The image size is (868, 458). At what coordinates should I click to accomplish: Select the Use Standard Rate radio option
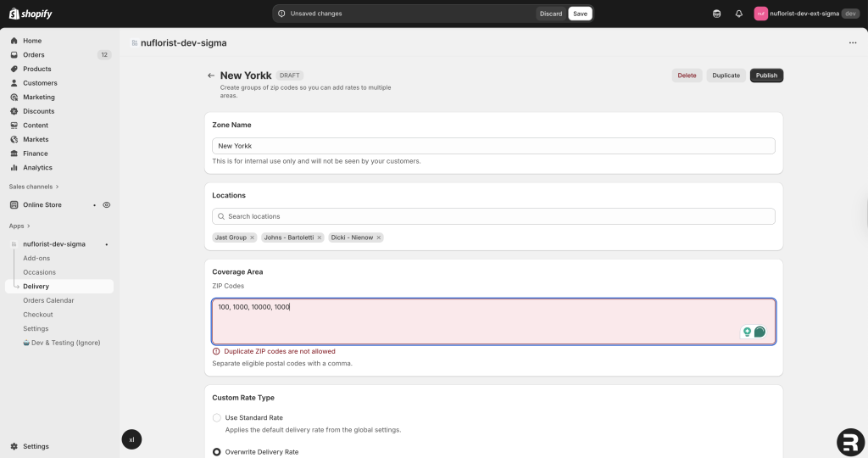[217, 417]
